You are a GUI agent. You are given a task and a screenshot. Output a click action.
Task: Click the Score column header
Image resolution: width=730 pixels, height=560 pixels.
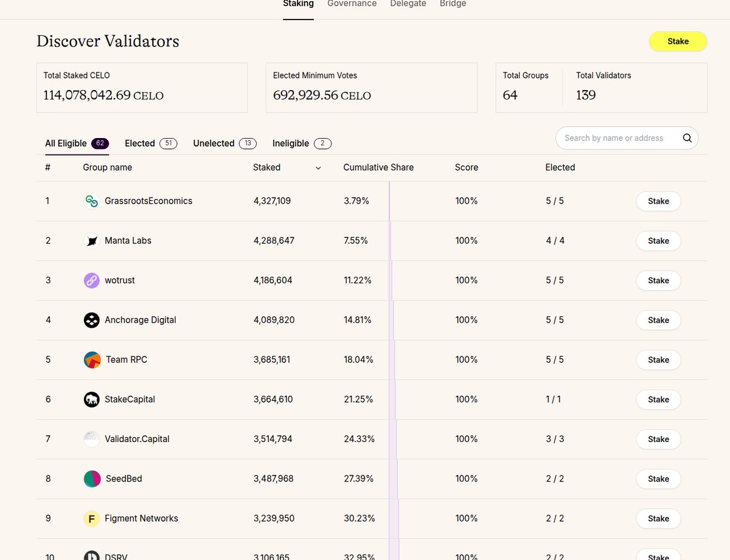point(467,167)
